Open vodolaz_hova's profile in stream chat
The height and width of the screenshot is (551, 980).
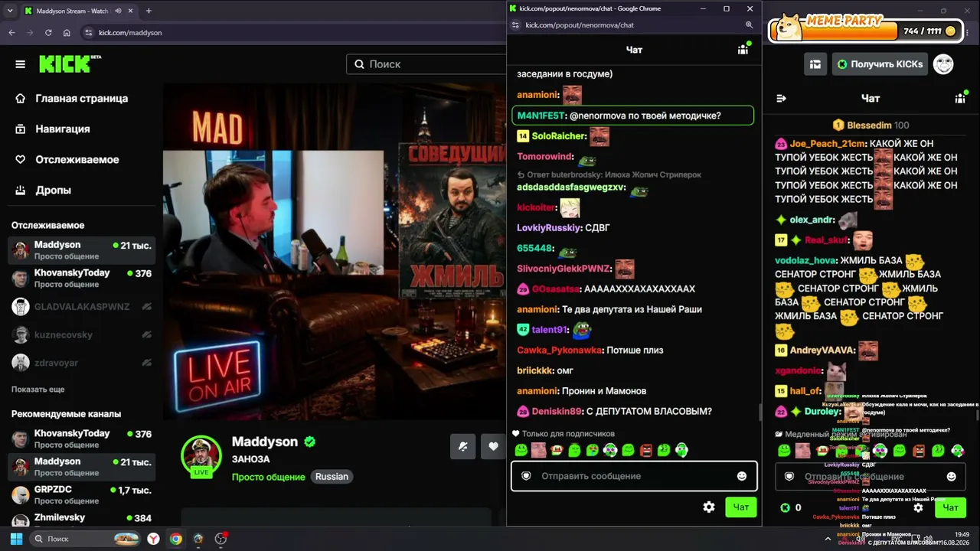pos(805,260)
